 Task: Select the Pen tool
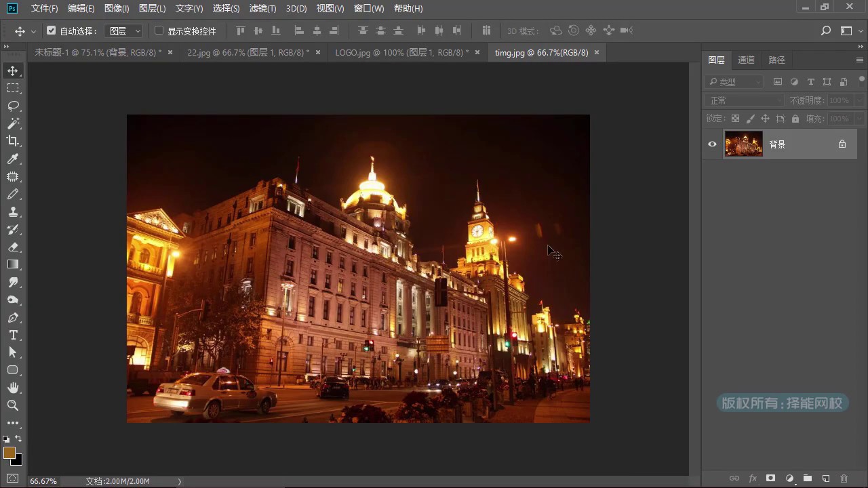tap(13, 317)
